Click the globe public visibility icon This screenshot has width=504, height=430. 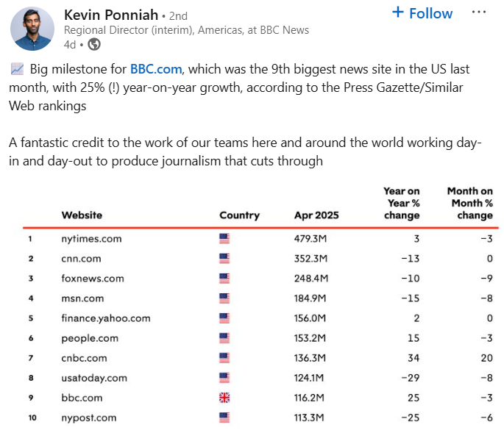(94, 44)
